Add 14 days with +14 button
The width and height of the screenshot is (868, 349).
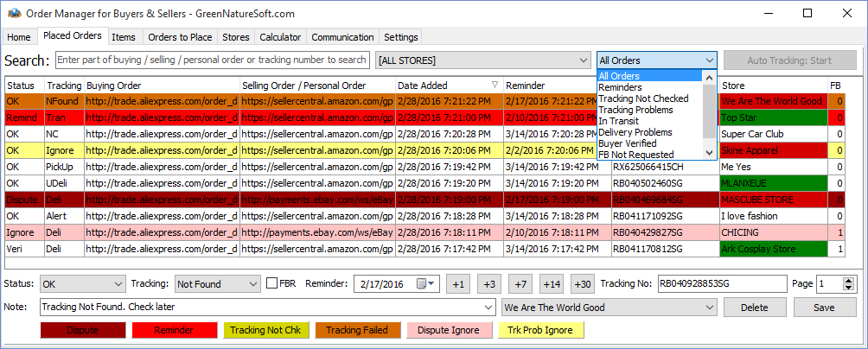pos(552,284)
